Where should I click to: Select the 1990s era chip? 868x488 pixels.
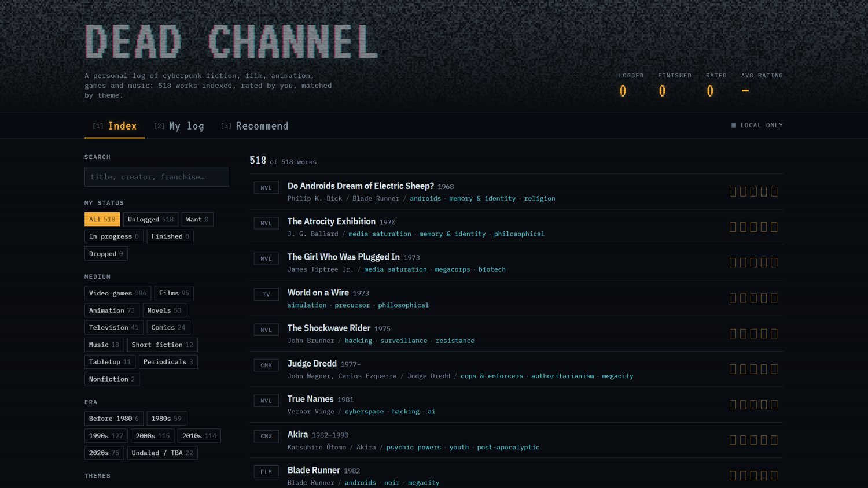(106, 436)
